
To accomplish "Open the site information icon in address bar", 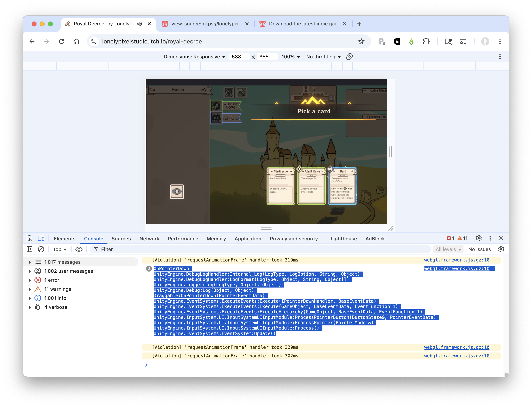I will click(x=94, y=41).
